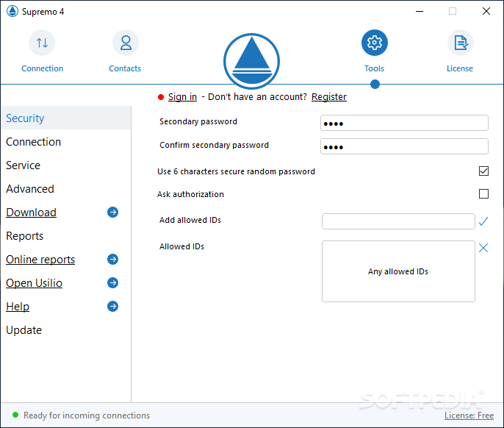The height and width of the screenshot is (428, 504).
Task: Select the Tools gear icon
Action: point(375,43)
